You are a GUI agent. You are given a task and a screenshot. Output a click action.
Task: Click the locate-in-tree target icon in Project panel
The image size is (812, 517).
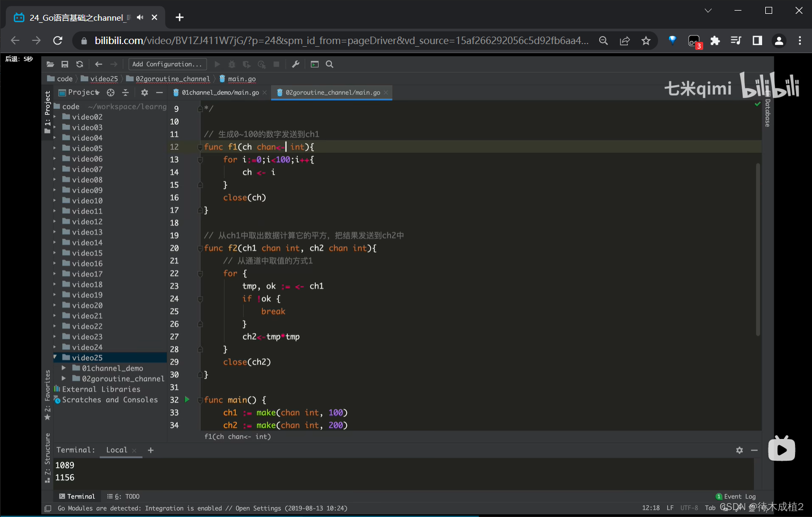pos(110,92)
